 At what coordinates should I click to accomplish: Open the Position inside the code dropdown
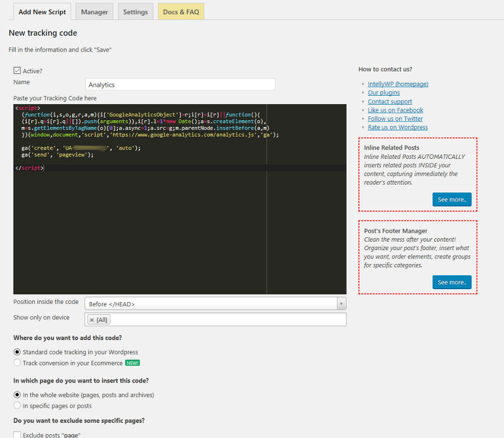(216, 303)
